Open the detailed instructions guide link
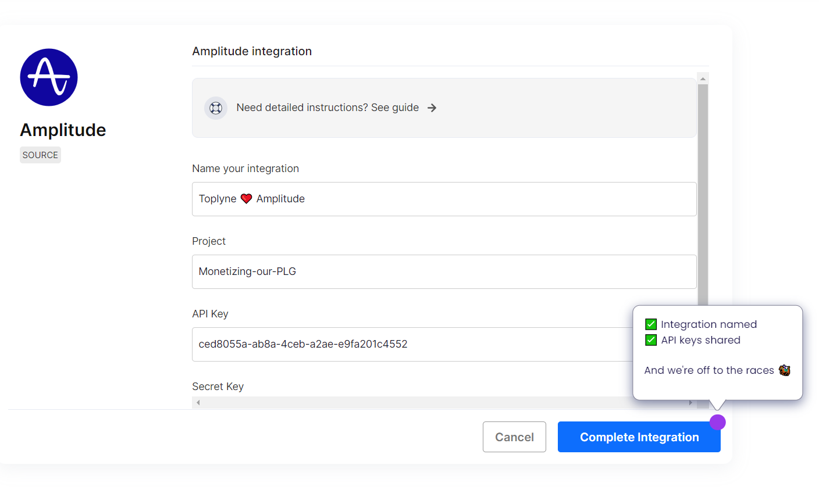Image resolution: width=819 pixels, height=504 pixels. point(327,108)
